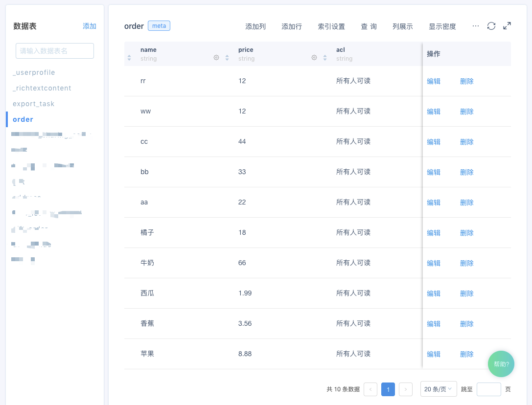Toggle the leftmost row sort control

point(129,57)
